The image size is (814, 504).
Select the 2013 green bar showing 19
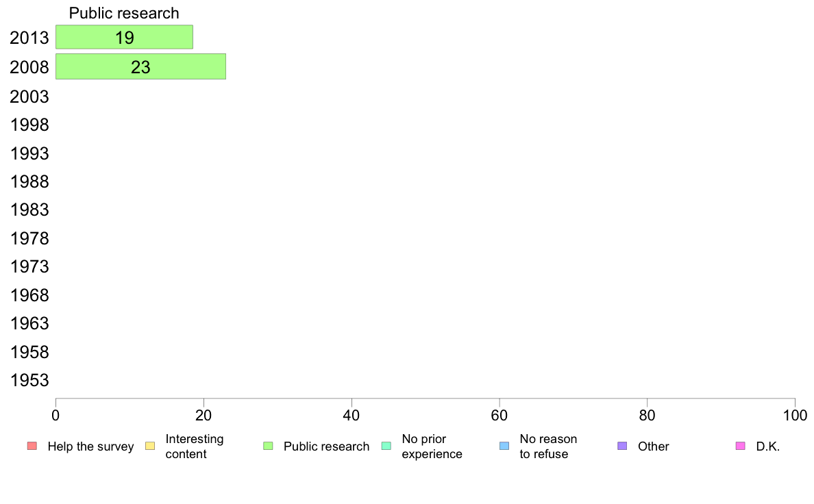(124, 38)
